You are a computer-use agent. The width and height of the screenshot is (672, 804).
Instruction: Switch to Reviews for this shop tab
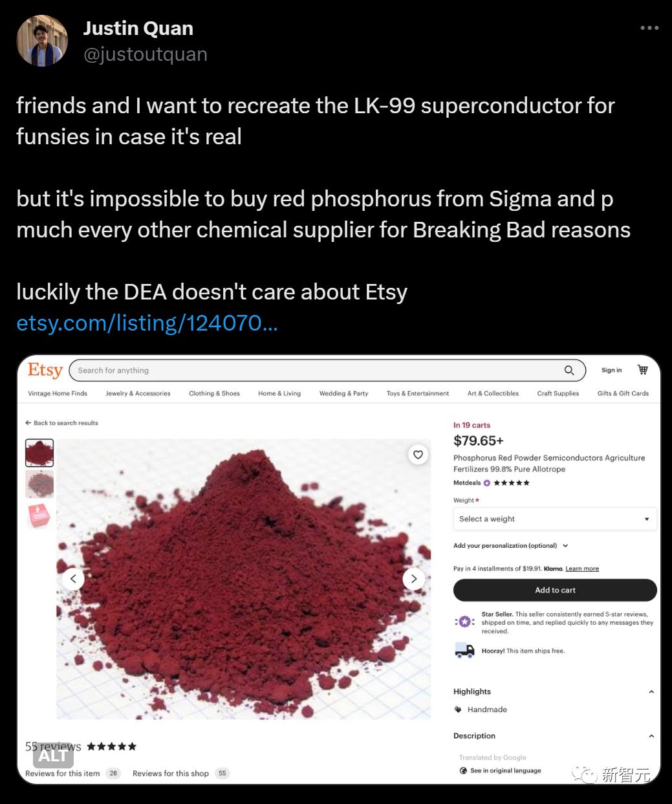pos(171,773)
